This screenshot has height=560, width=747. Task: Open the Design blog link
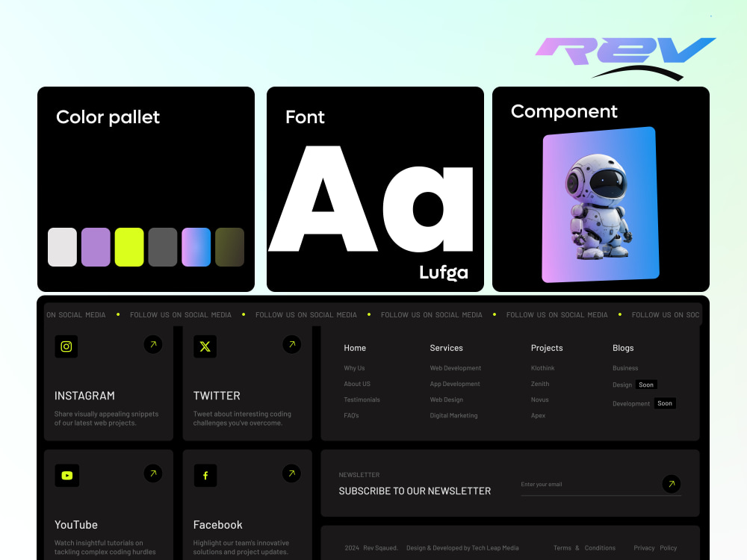pyautogui.click(x=622, y=385)
